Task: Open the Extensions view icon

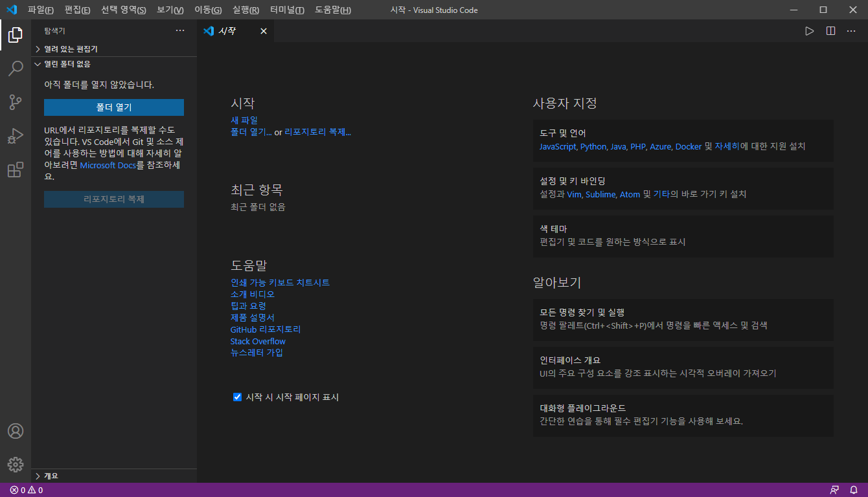Action: coord(16,170)
